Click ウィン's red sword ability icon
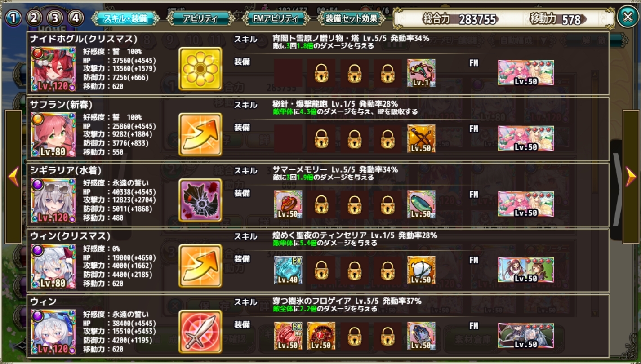 200,332
